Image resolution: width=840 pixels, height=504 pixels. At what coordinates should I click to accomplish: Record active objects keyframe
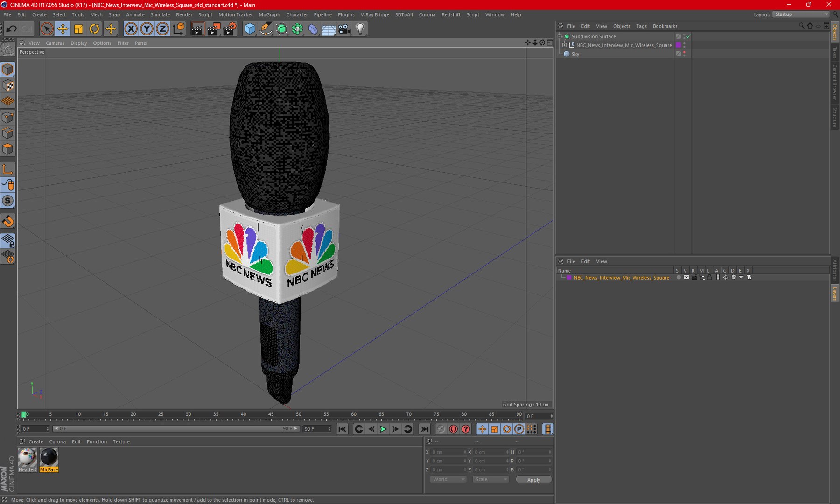point(441,429)
